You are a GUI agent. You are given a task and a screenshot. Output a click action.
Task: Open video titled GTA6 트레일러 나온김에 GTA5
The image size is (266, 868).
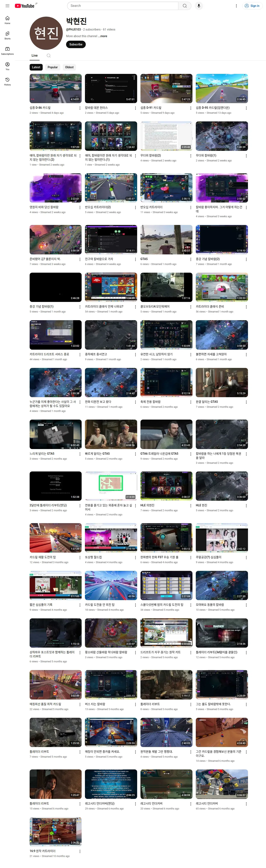click(x=159, y=454)
